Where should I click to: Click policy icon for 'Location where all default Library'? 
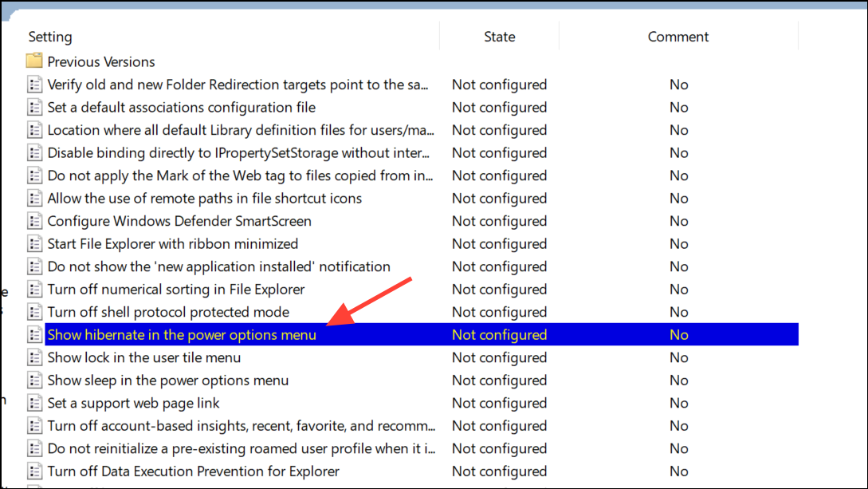point(34,129)
